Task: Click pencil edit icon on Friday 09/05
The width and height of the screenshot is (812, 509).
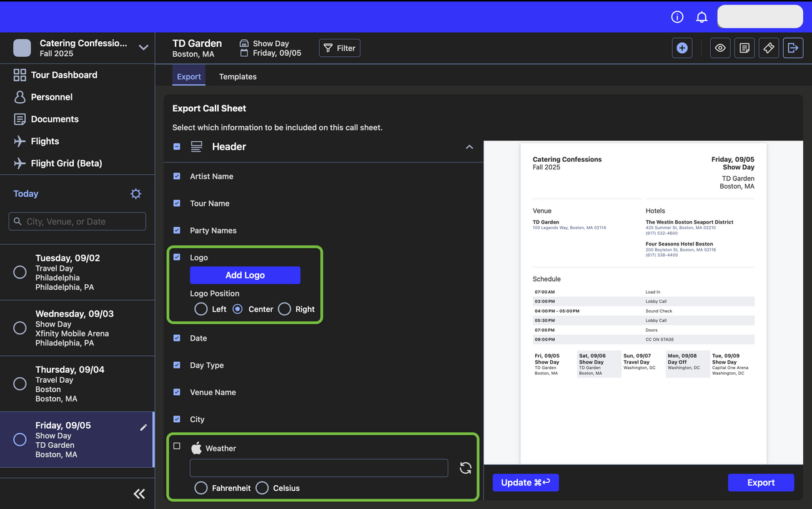Action: [143, 427]
